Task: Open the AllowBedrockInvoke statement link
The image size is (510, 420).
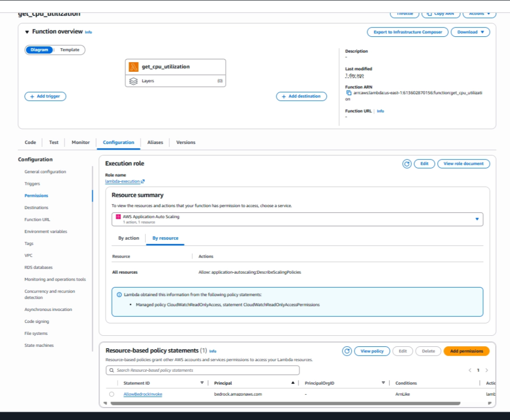Action: pos(142,394)
